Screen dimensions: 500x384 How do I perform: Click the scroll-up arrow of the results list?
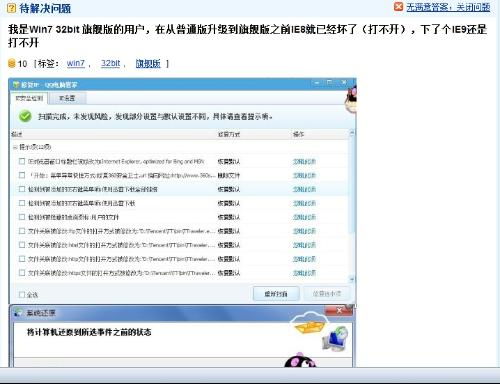pyautogui.click(x=352, y=133)
